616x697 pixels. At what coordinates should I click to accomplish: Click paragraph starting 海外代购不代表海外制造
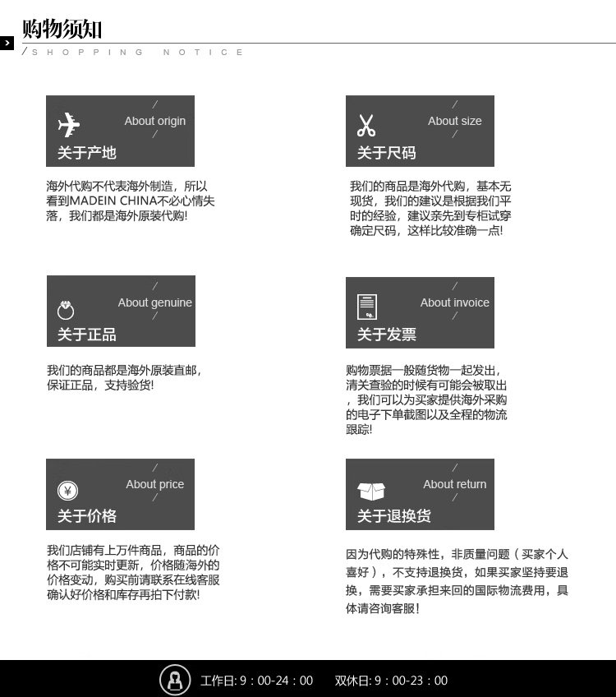tap(130, 201)
